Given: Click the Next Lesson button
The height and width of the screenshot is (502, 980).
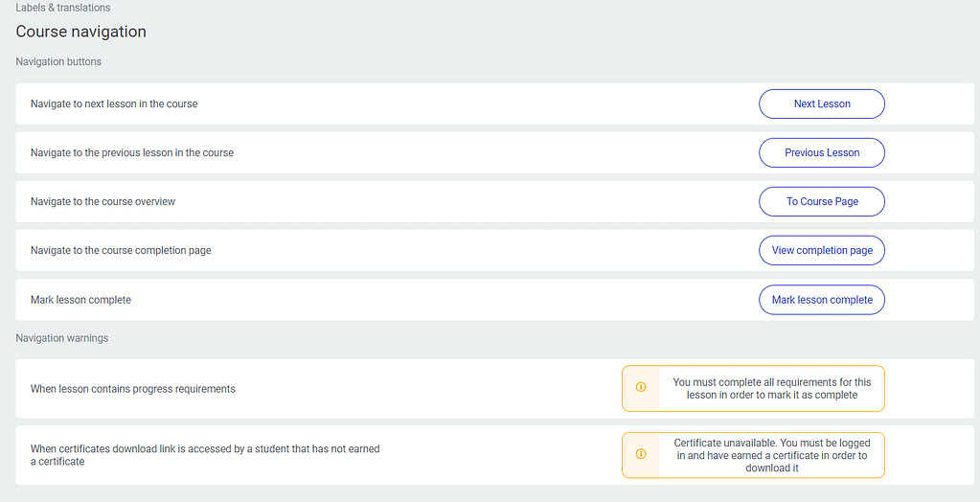Looking at the screenshot, I should (822, 103).
